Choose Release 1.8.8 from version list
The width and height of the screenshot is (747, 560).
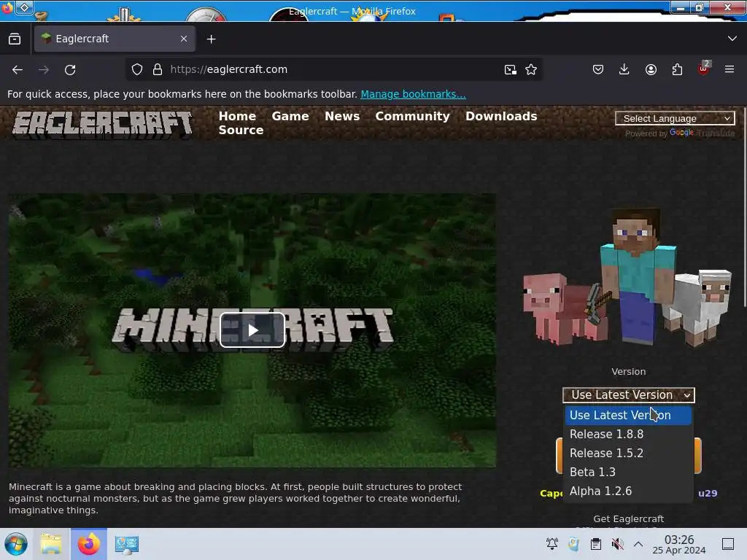tap(628, 435)
